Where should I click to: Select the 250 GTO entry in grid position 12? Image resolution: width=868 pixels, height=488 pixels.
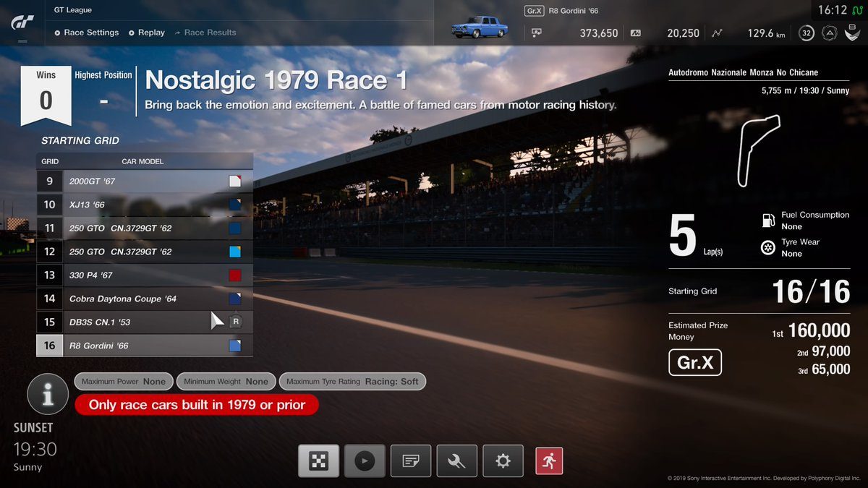coord(145,252)
